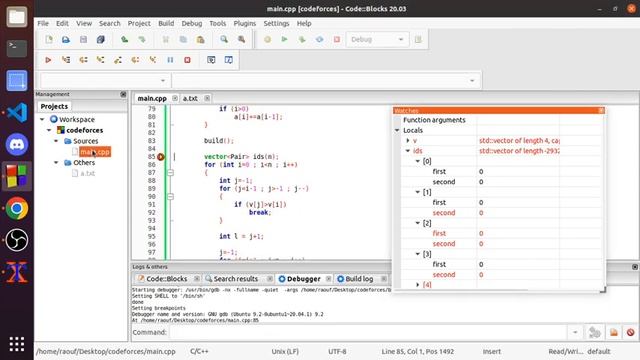Open the Debug menu
The image size is (640, 360).
pos(192,23)
